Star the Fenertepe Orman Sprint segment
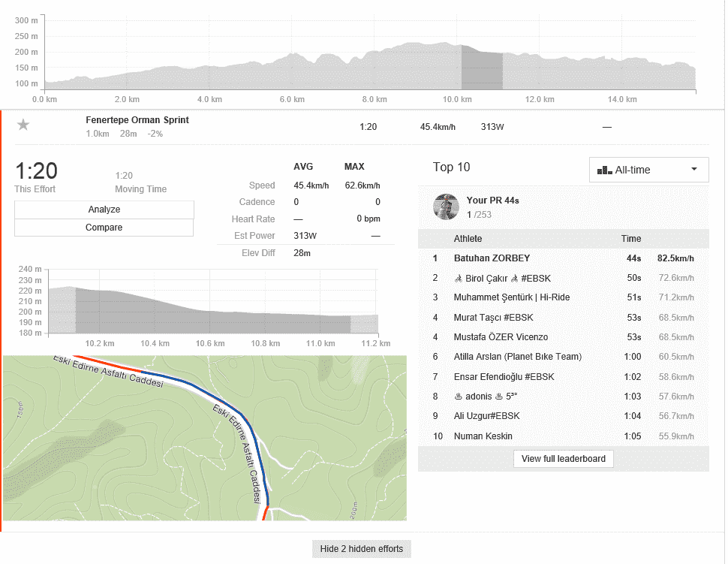 pyautogui.click(x=23, y=125)
